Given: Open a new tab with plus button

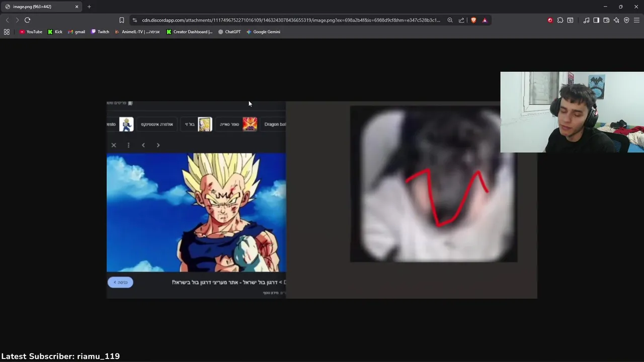Looking at the screenshot, I should tap(89, 7).
